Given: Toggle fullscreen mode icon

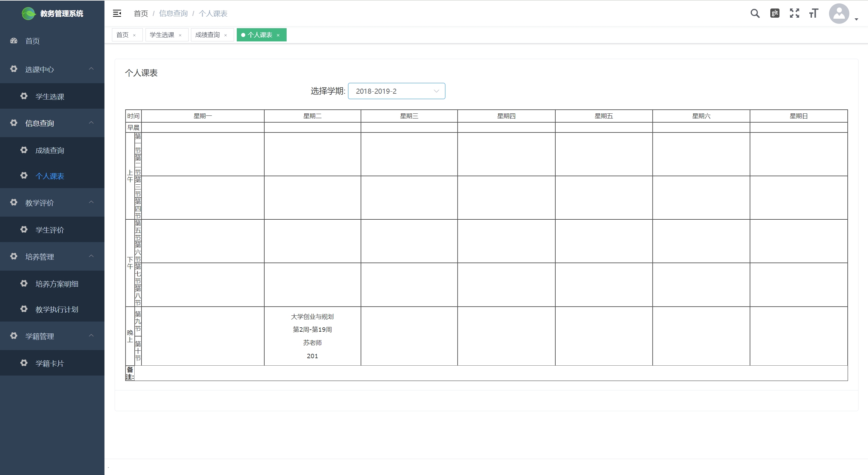Looking at the screenshot, I should tap(794, 13).
